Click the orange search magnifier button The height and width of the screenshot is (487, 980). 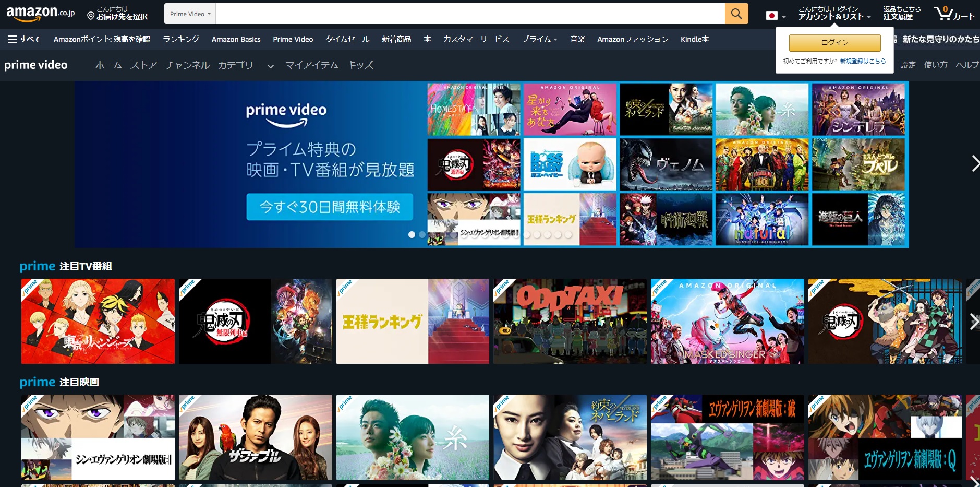(736, 14)
